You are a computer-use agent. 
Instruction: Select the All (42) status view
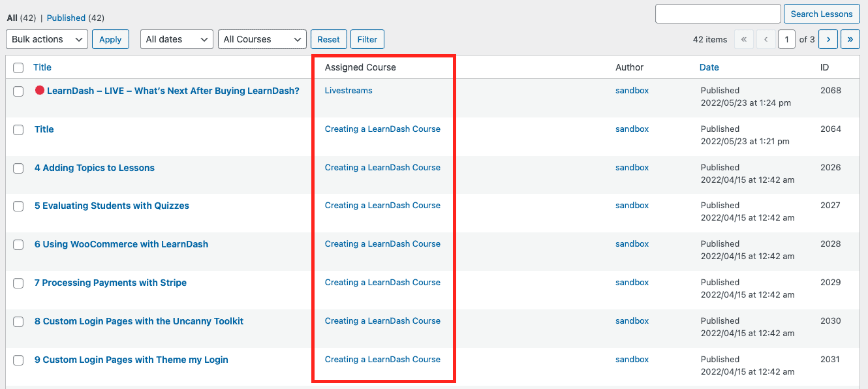[x=21, y=18]
